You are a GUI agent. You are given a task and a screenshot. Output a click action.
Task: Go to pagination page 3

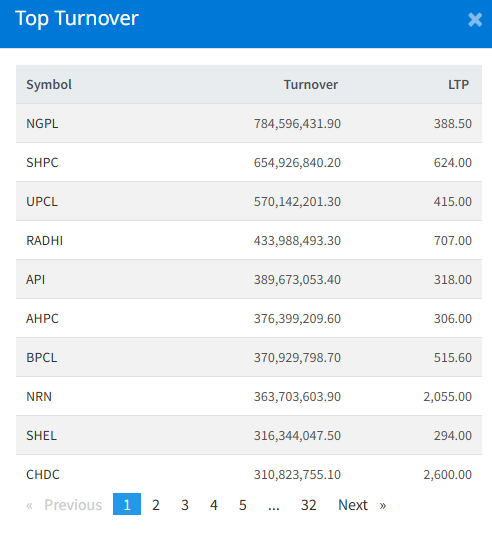(185, 505)
